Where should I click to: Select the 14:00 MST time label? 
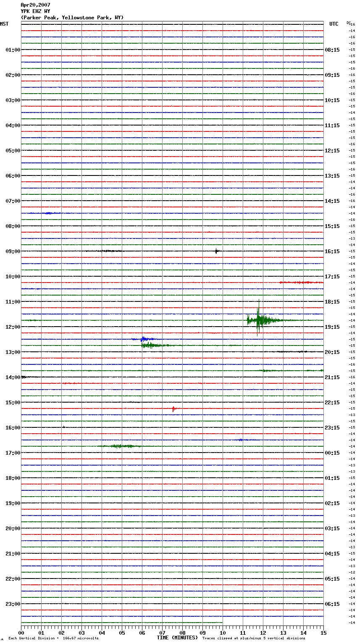[13, 377]
